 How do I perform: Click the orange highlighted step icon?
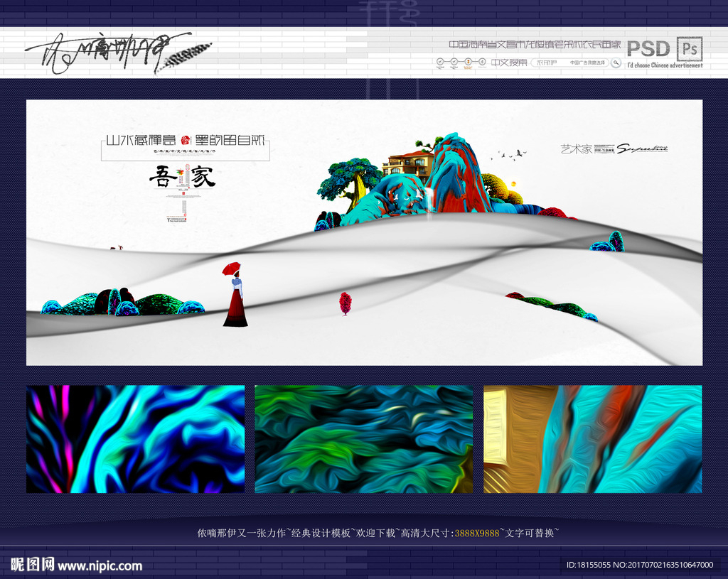(468, 61)
